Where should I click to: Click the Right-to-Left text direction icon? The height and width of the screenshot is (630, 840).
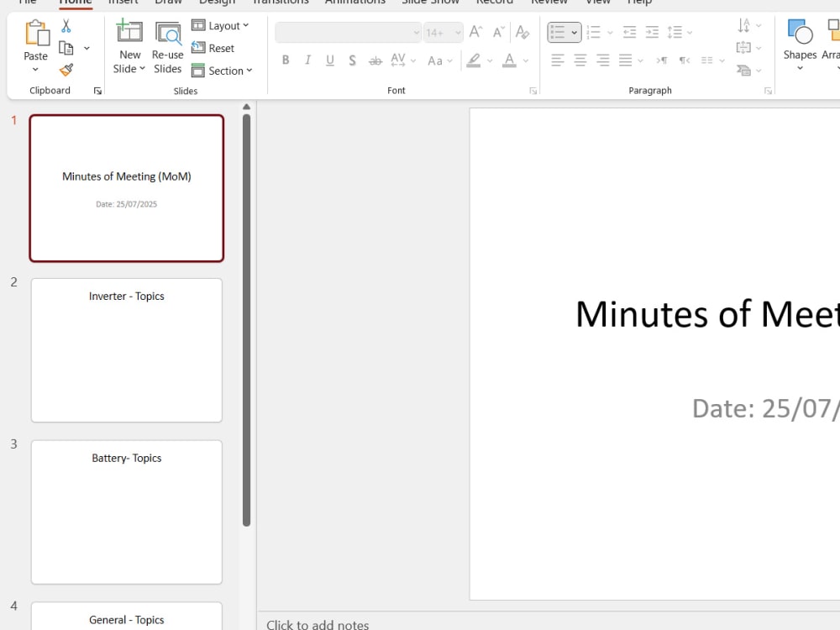coord(685,60)
